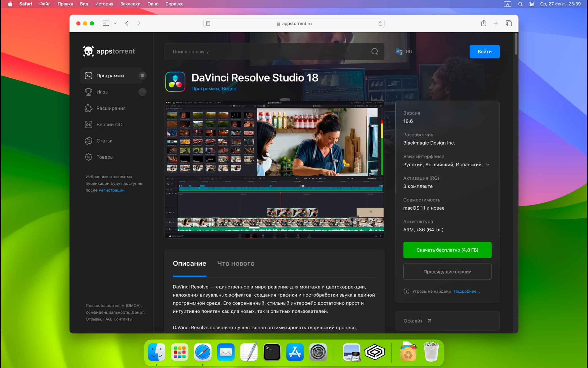The width and height of the screenshot is (588, 368).
Task: Open the Файл menu
Action: point(45,4)
